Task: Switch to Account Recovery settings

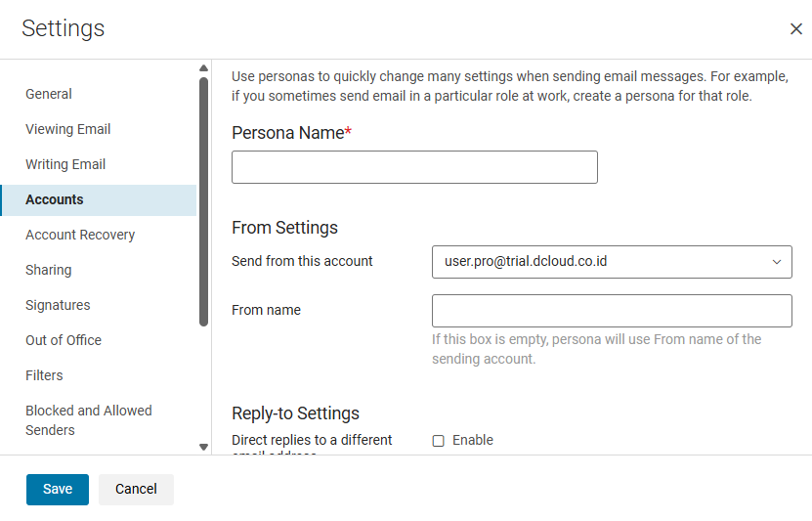Action: [80, 235]
